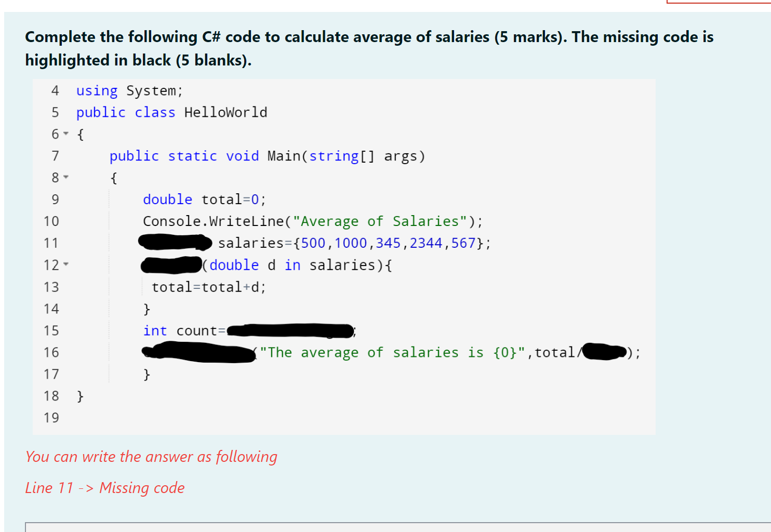Screen dimensions: 771x532
Task: Collapse the class body using line 6 fold arrow
Action: pyautogui.click(x=65, y=134)
